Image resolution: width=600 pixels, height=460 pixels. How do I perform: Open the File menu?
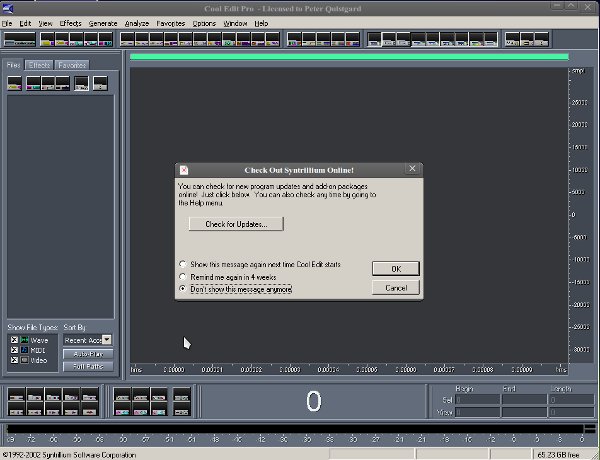pyautogui.click(x=7, y=23)
